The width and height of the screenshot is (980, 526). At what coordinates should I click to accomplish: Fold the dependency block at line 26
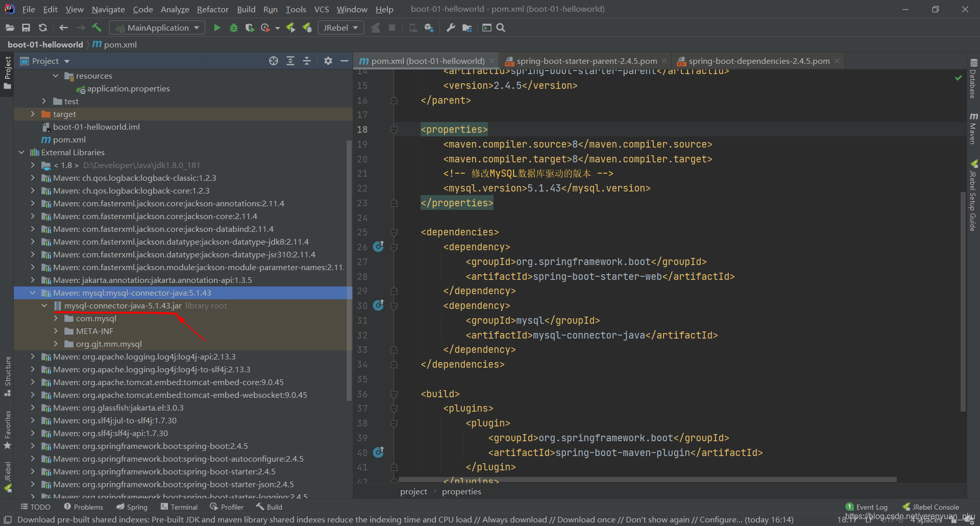(394, 247)
